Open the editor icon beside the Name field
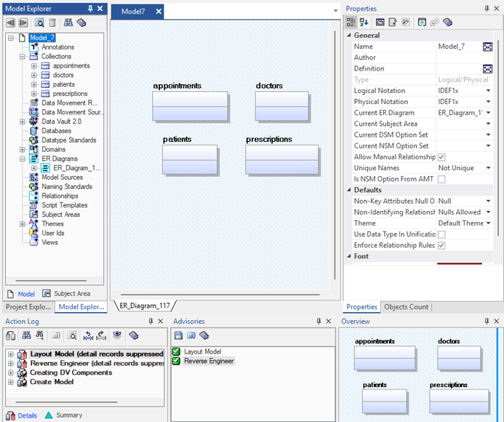 pyautogui.click(x=488, y=47)
